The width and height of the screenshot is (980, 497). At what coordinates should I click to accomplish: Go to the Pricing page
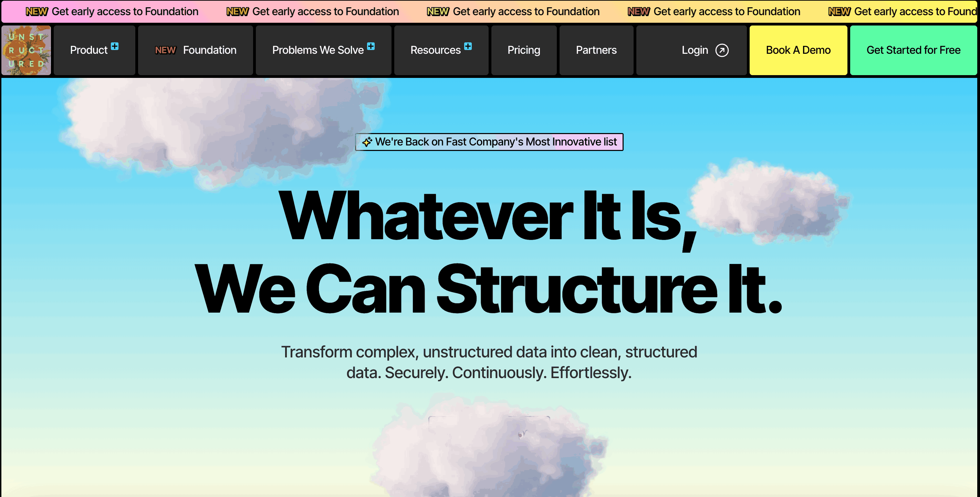pyautogui.click(x=524, y=50)
